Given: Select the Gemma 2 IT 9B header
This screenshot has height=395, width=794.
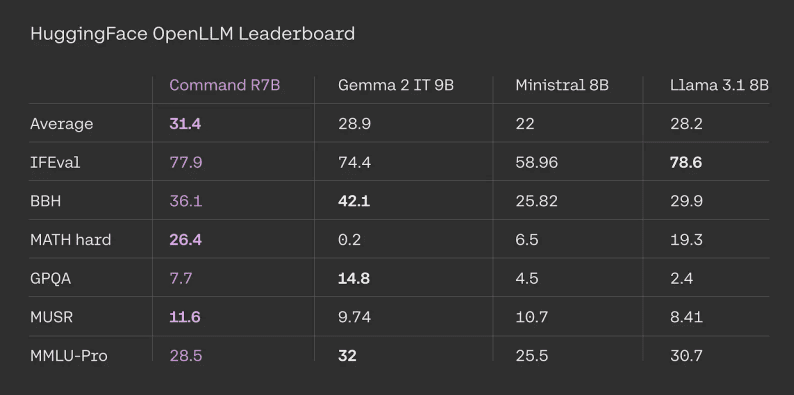Looking at the screenshot, I should pos(396,85).
